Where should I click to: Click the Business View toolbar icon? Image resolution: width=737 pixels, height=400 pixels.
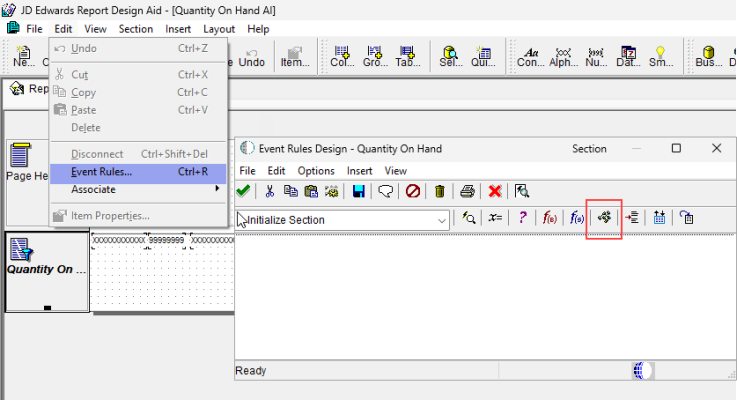pos(708,56)
